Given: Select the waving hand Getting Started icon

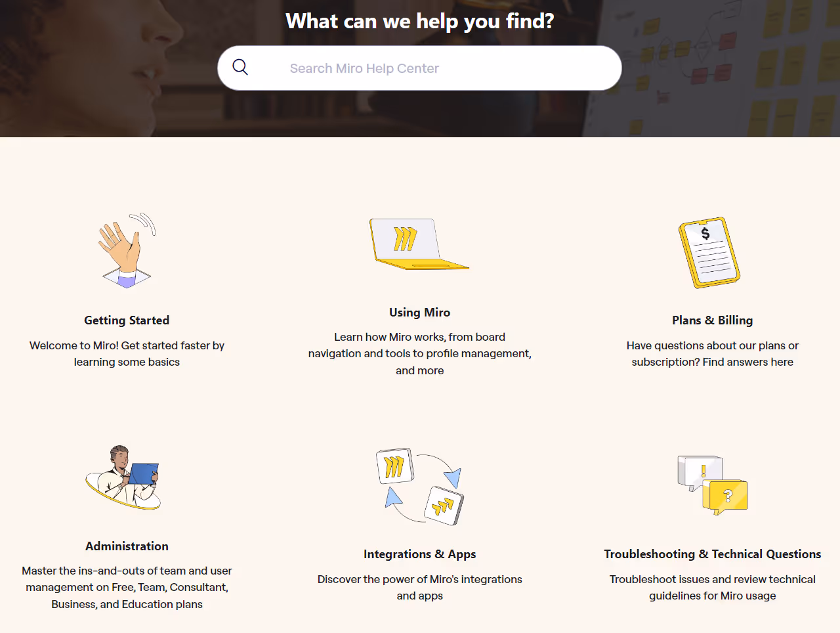Looking at the screenshot, I should 127,251.
